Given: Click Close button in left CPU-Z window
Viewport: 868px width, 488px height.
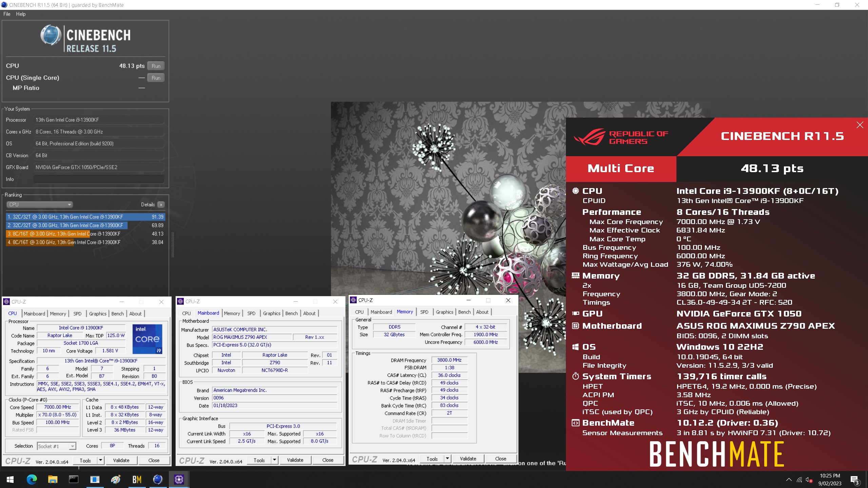Looking at the screenshot, I should click(154, 460).
